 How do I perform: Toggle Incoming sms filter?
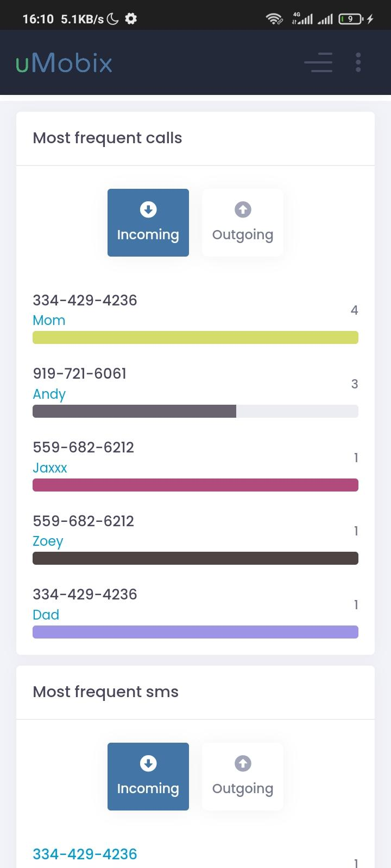[148, 776]
